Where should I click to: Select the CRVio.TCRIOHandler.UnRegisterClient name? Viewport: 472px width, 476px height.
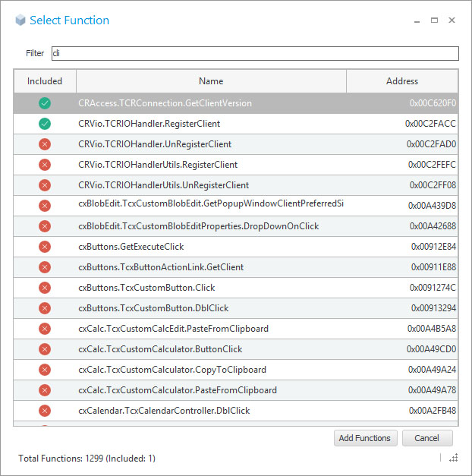pyautogui.click(x=155, y=144)
